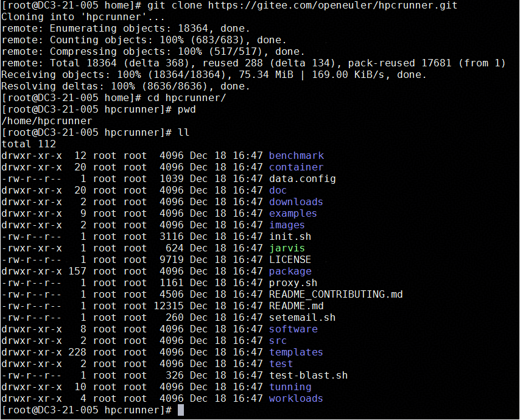Click the container directory entry
520x420 pixels.
click(x=296, y=167)
